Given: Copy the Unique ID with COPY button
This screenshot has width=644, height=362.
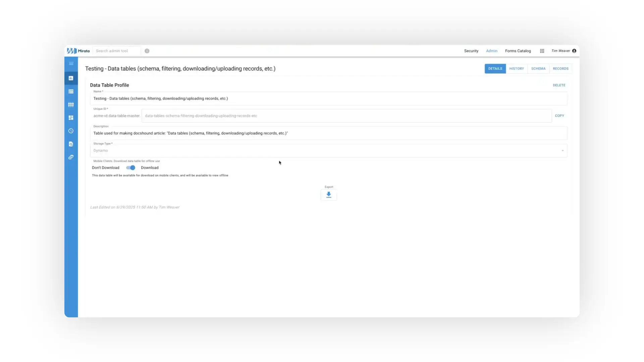Looking at the screenshot, I should [x=559, y=116].
